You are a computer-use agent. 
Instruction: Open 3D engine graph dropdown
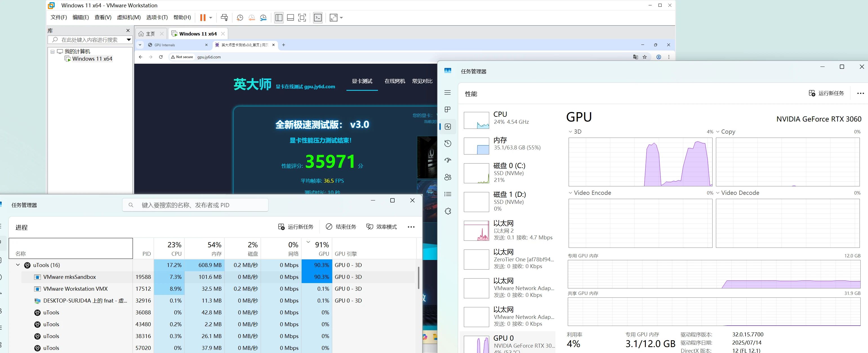[570, 132]
